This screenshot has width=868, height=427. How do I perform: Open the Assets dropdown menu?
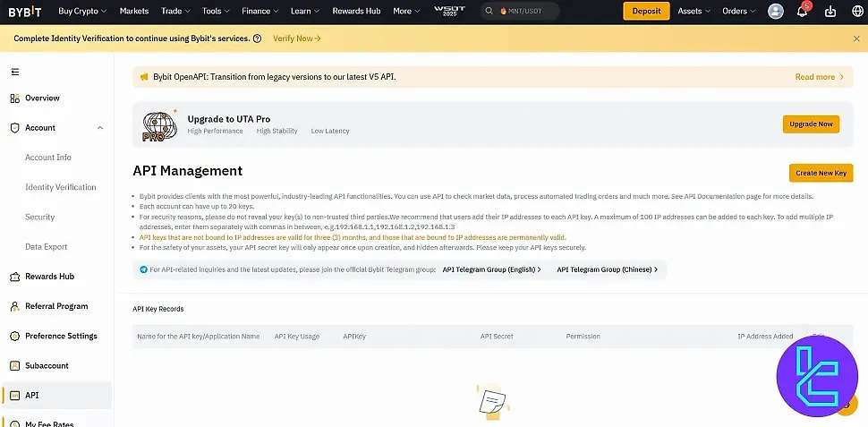(694, 12)
